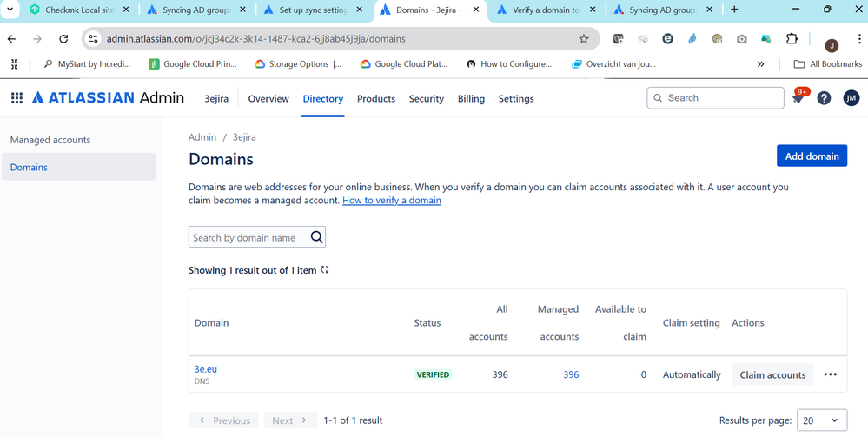This screenshot has width=868, height=437.
Task: Open the MyStart by Incredi... bookmark
Action: coord(88,64)
